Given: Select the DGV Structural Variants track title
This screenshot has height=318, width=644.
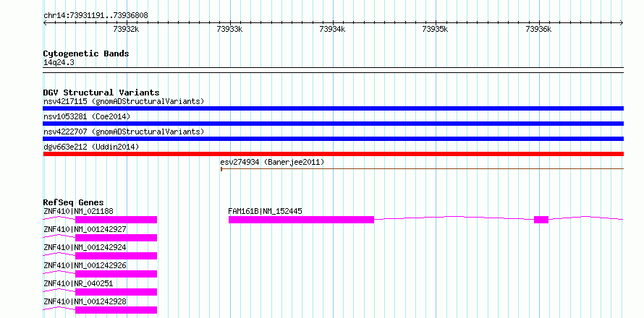Looking at the screenshot, I should tap(101, 93).
